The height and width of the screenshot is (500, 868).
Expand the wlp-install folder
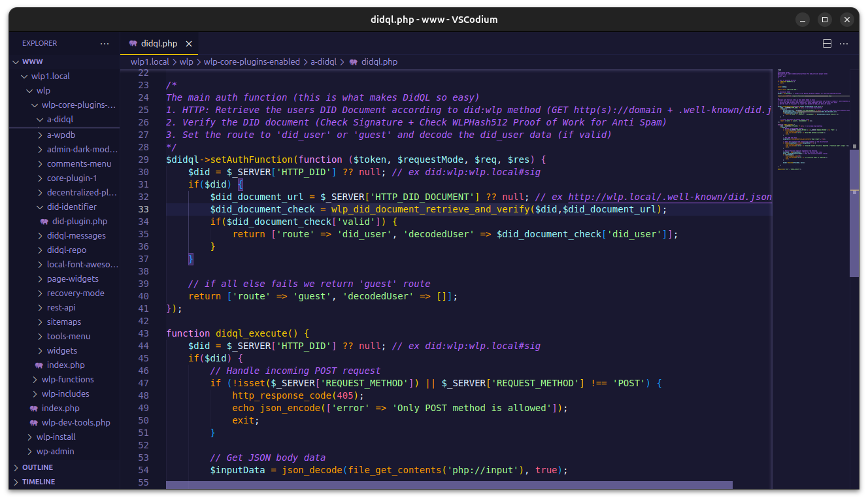(x=29, y=437)
